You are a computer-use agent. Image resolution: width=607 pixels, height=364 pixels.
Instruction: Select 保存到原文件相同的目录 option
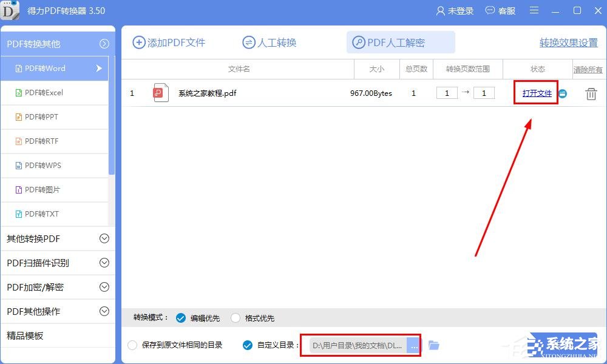(x=132, y=344)
